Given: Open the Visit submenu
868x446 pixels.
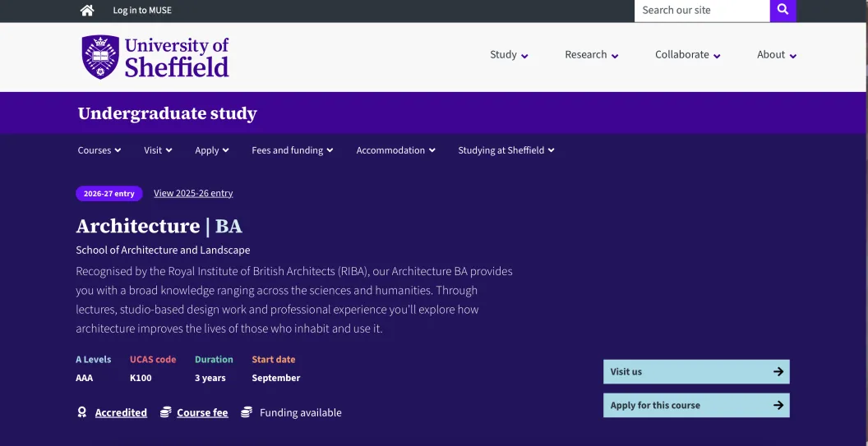Looking at the screenshot, I should coord(158,150).
